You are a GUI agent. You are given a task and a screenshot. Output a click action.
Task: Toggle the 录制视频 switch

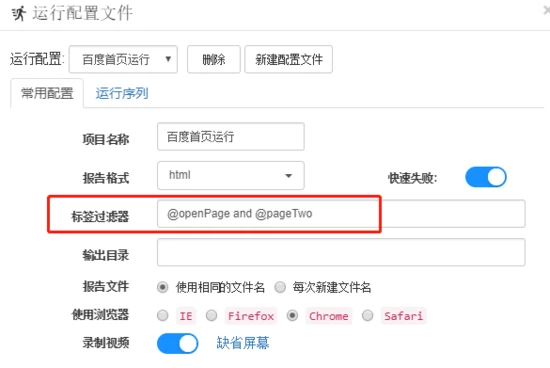click(177, 343)
